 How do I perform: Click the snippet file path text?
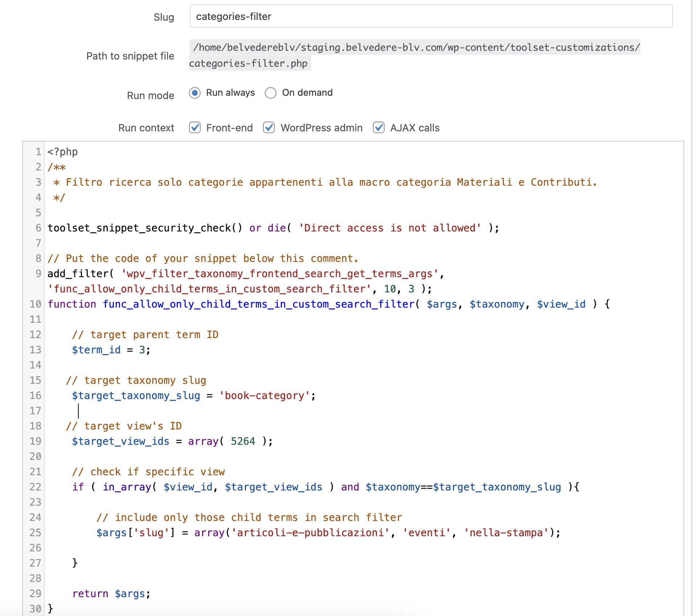(416, 48)
